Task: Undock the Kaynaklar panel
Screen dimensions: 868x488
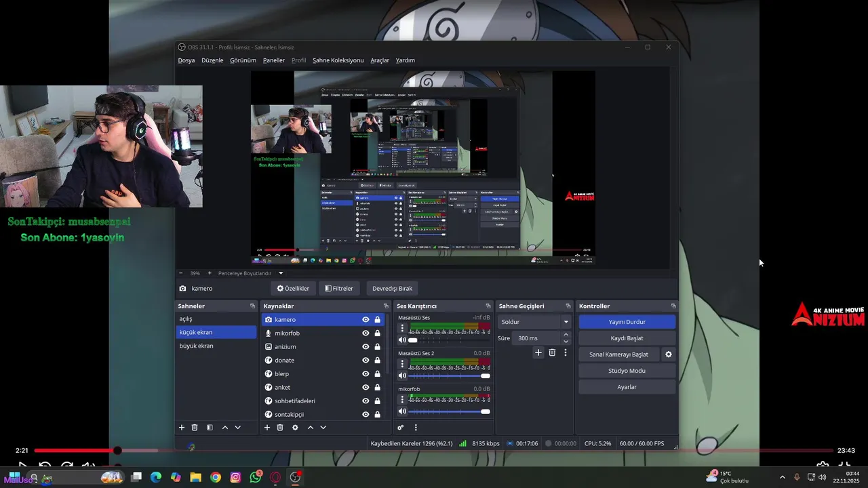Action: click(386, 306)
